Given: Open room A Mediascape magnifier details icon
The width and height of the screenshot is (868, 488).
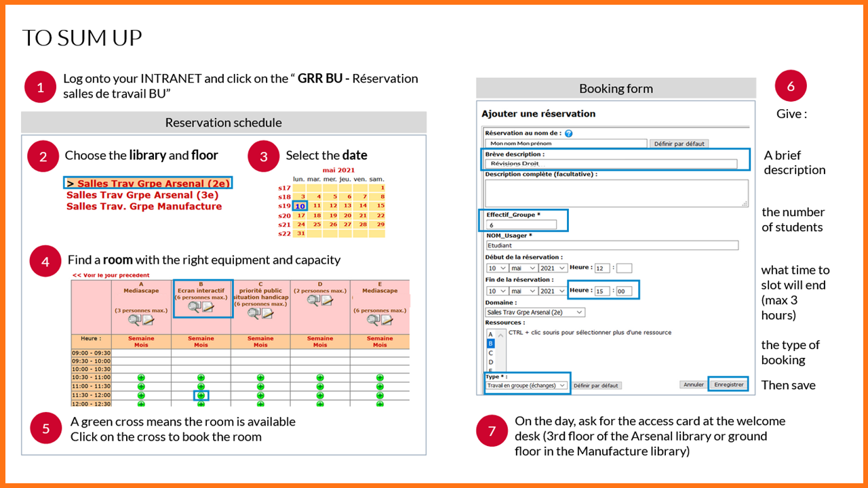Looking at the screenshot, I should click(x=134, y=320).
